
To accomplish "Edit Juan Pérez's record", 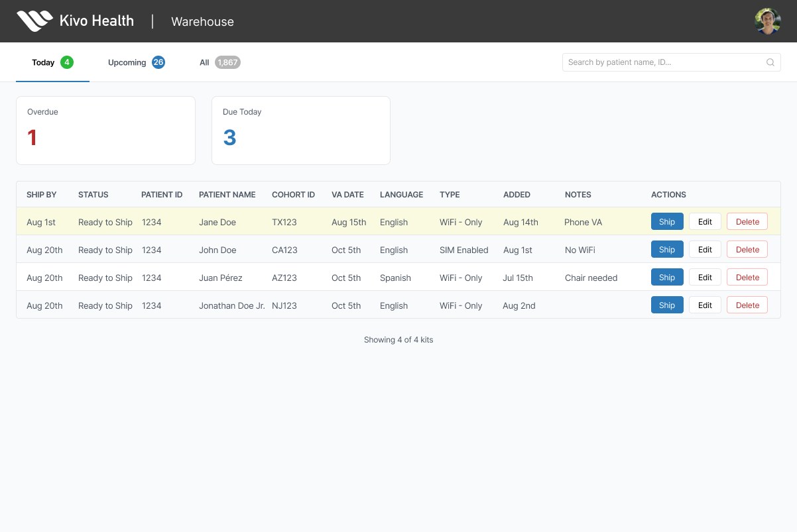I will pos(704,277).
